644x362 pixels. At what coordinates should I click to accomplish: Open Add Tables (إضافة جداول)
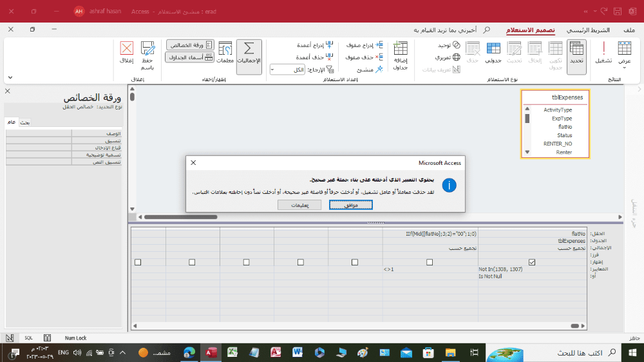[401, 55]
